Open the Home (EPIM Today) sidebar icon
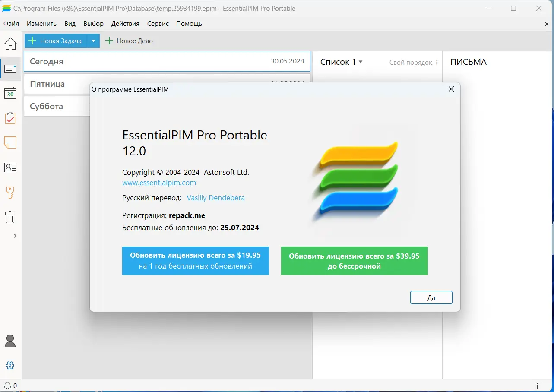The image size is (554, 392). (10, 44)
